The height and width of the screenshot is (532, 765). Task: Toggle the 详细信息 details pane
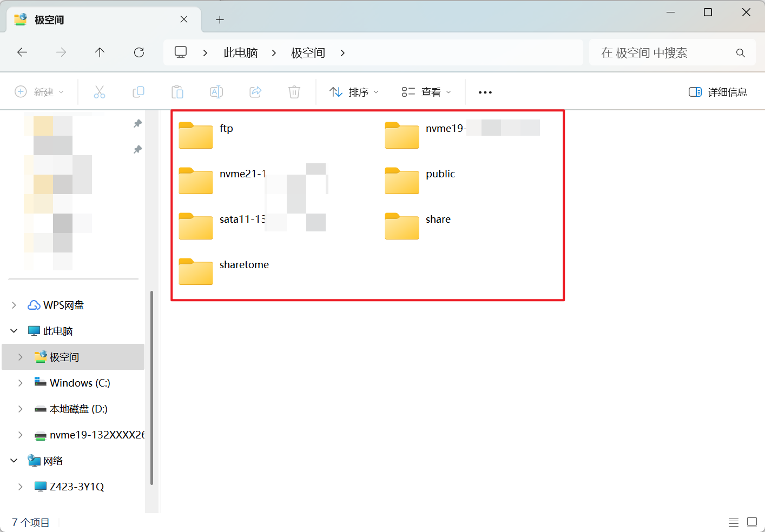[718, 92]
